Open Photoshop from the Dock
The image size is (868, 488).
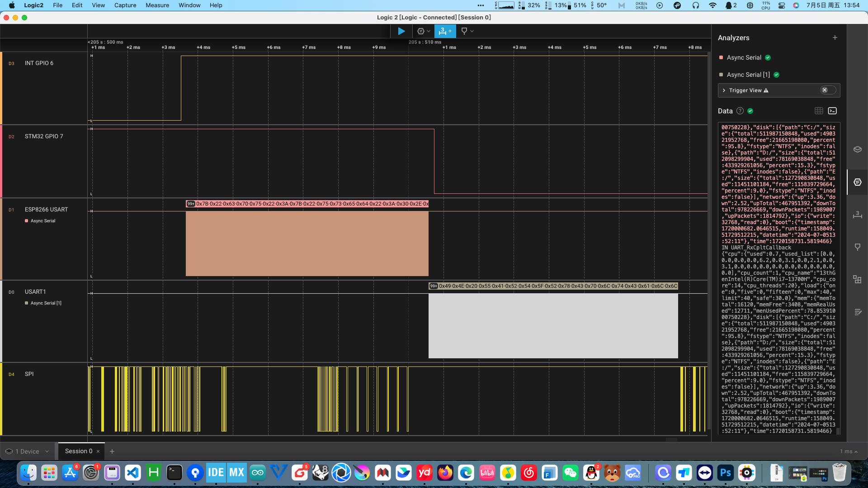726,473
